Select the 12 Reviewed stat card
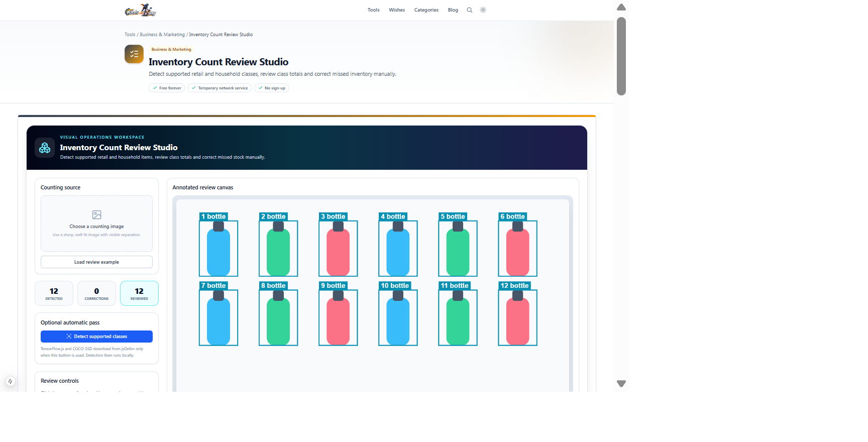The width and height of the screenshot is (868, 442). pyautogui.click(x=139, y=293)
